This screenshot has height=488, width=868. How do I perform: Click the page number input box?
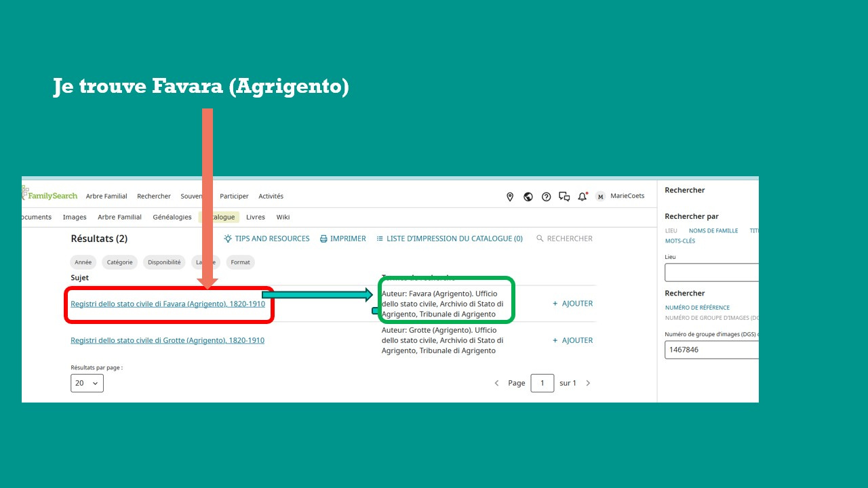coord(542,383)
